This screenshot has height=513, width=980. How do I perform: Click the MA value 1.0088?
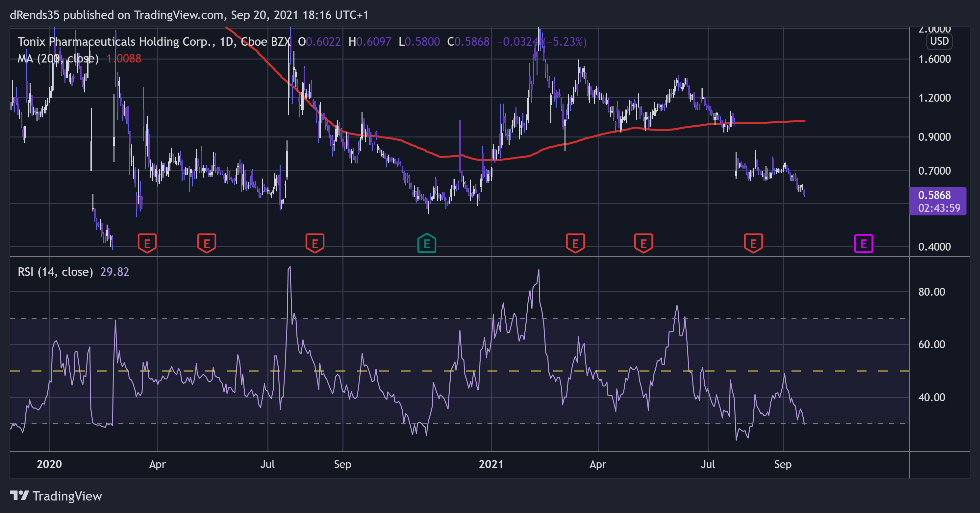(x=124, y=59)
